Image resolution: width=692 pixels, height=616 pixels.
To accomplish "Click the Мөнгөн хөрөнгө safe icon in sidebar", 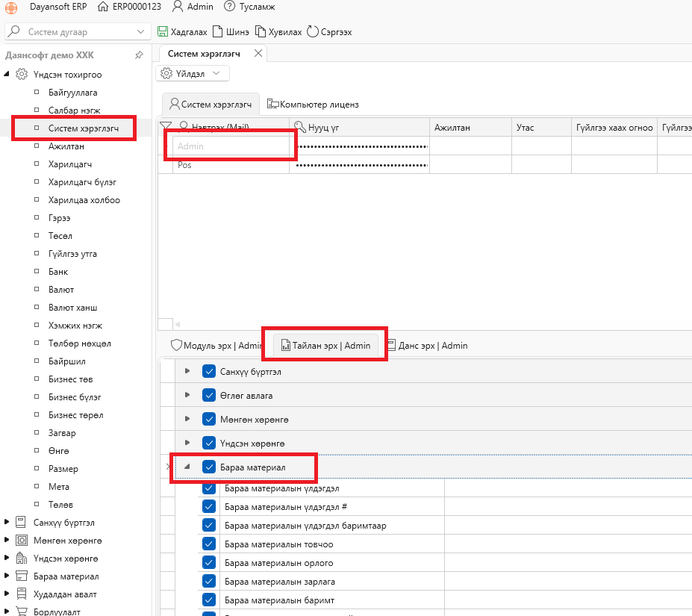I will coord(21,541).
